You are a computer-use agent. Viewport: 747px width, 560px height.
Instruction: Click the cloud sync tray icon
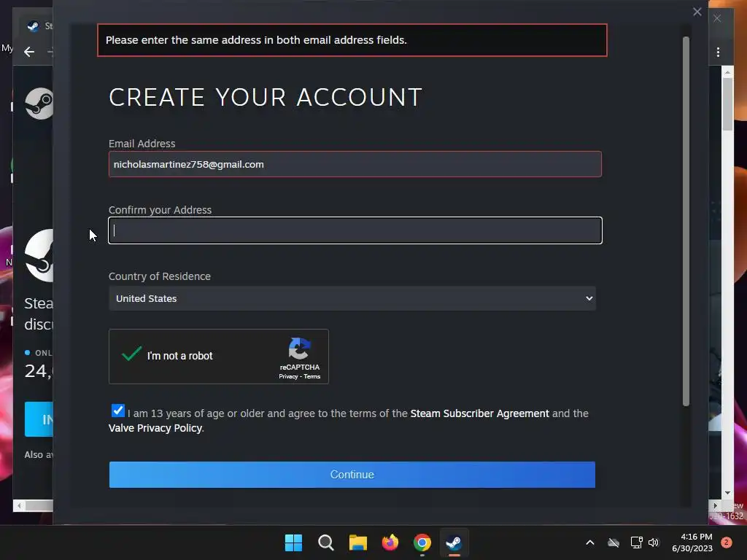pos(614,542)
